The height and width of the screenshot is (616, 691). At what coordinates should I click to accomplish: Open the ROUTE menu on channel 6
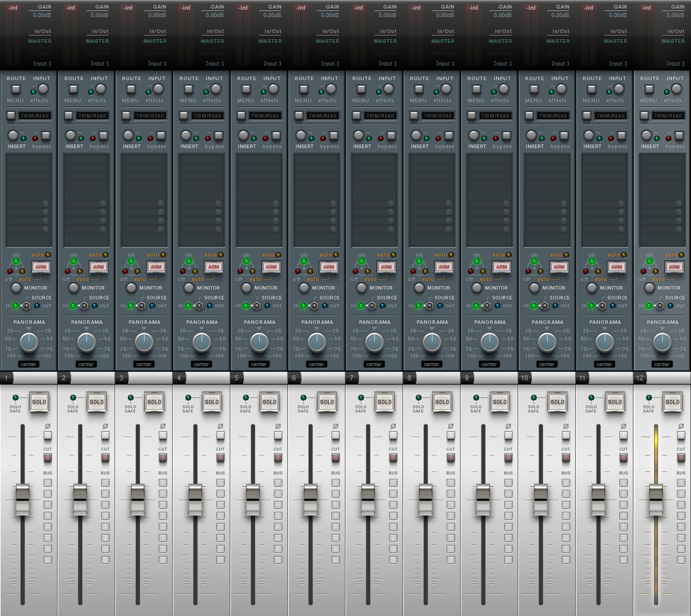pyautogui.click(x=304, y=89)
